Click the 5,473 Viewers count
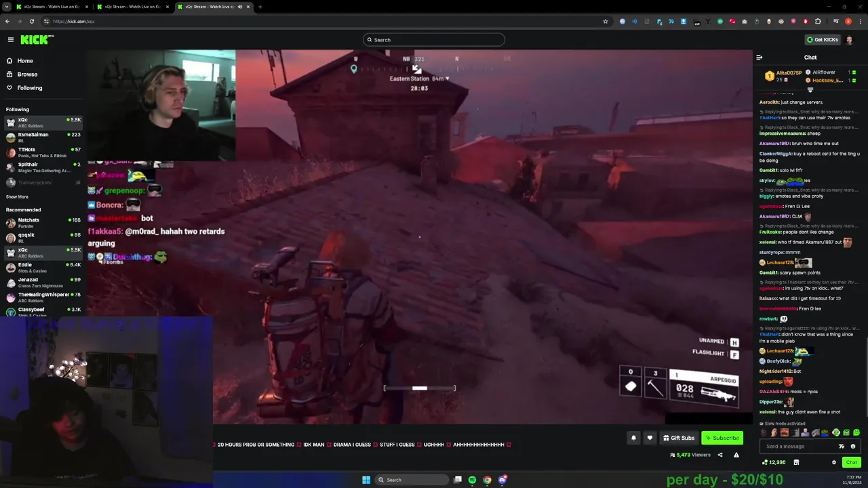The height and width of the screenshot is (488, 868). [x=690, y=455]
